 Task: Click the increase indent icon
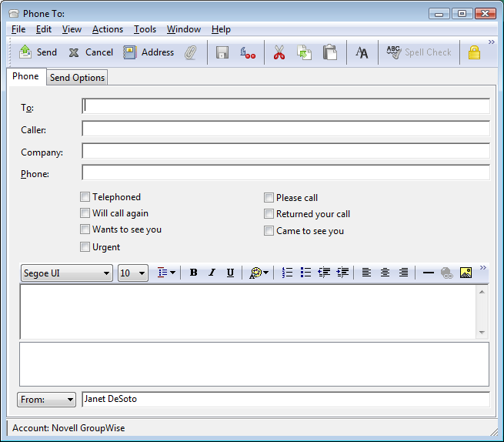342,273
